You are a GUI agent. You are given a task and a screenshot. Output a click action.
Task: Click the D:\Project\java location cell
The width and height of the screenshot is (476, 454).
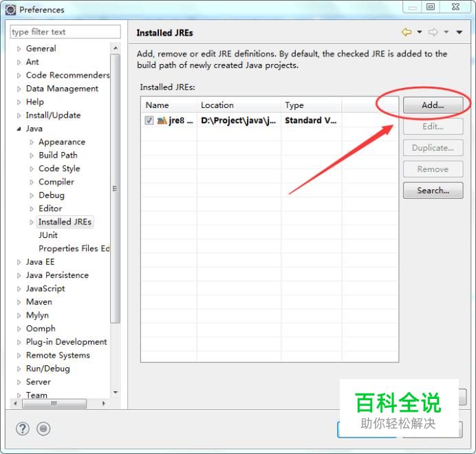(x=238, y=120)
